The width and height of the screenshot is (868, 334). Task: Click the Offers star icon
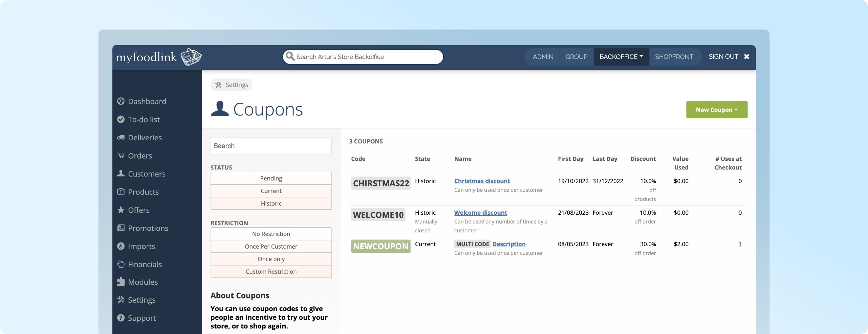(x=121, y=210)
